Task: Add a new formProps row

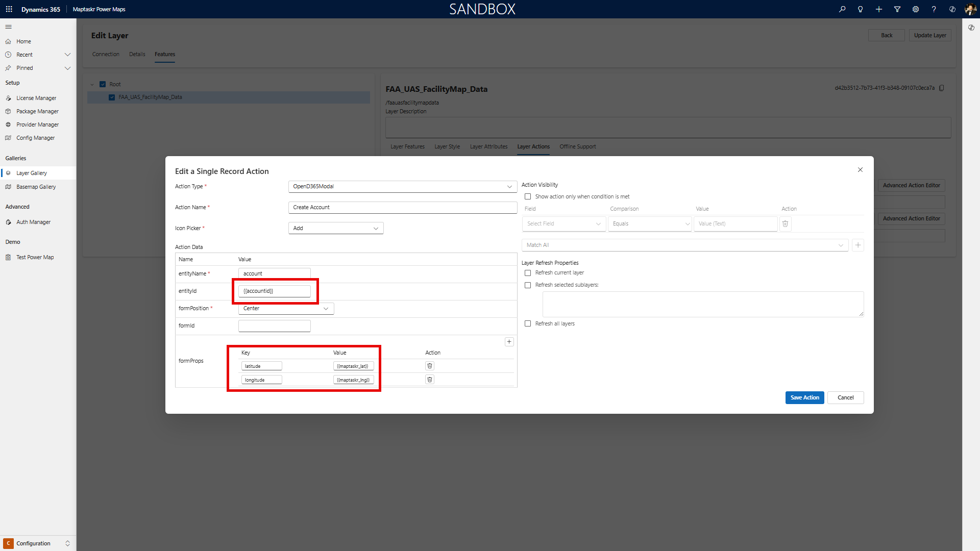Action: [509, 341]
